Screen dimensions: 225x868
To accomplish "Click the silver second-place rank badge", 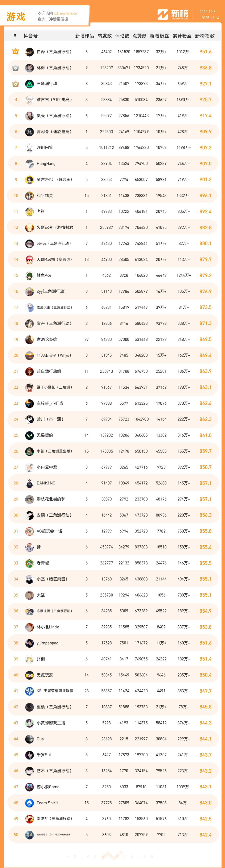I will (x=15, y=68).
